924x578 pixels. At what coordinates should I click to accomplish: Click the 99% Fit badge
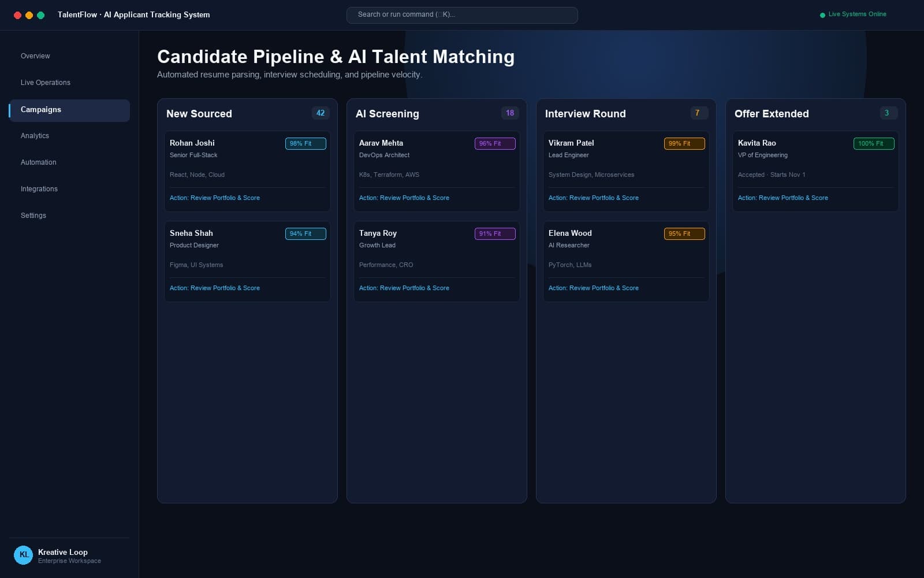(684, 143)
